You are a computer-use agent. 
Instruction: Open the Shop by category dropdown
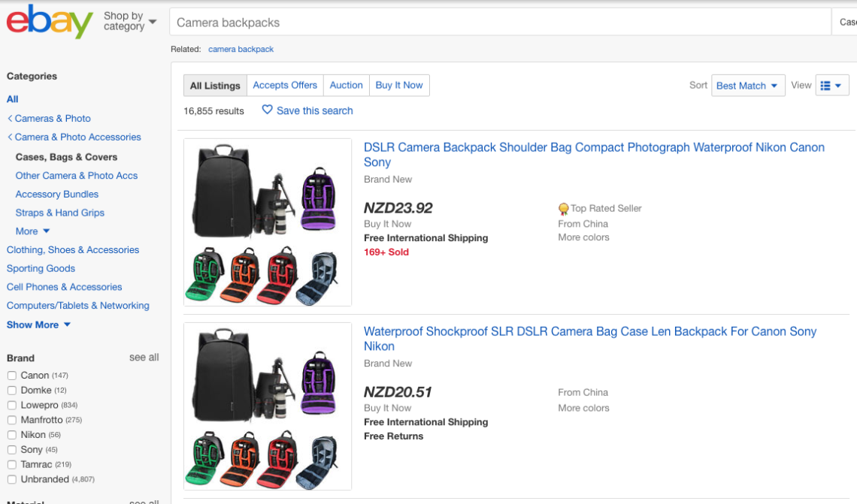[x=130, y=21]
